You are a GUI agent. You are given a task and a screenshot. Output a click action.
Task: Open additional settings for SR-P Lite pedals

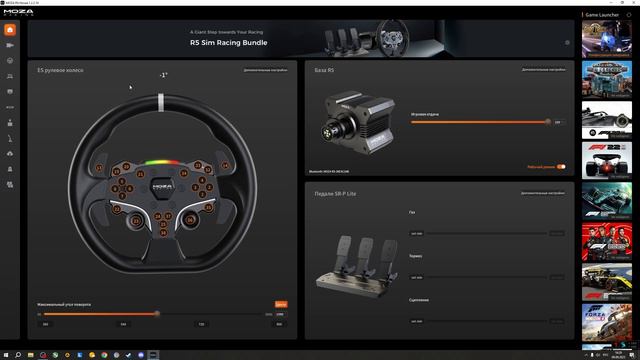(x=542, y=193)
